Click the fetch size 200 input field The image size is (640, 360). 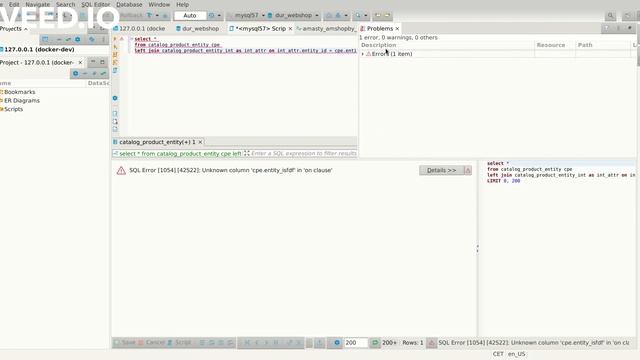(x=356, y=343)
